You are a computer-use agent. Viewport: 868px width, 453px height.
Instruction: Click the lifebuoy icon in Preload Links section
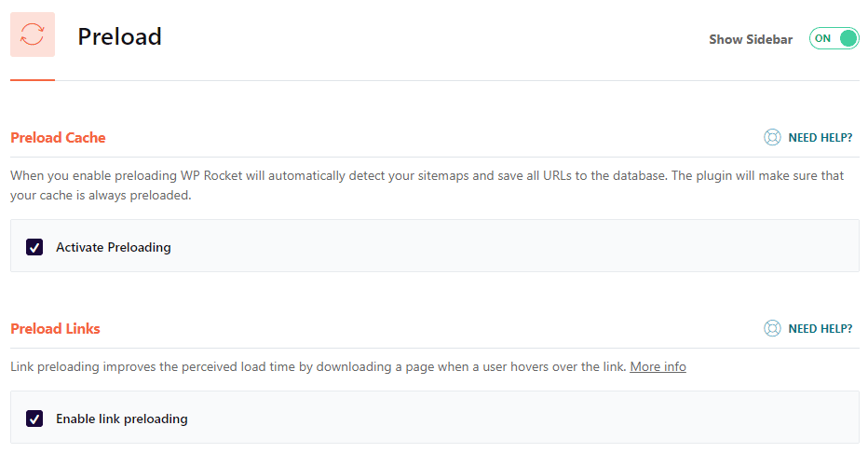pos(772,329)
